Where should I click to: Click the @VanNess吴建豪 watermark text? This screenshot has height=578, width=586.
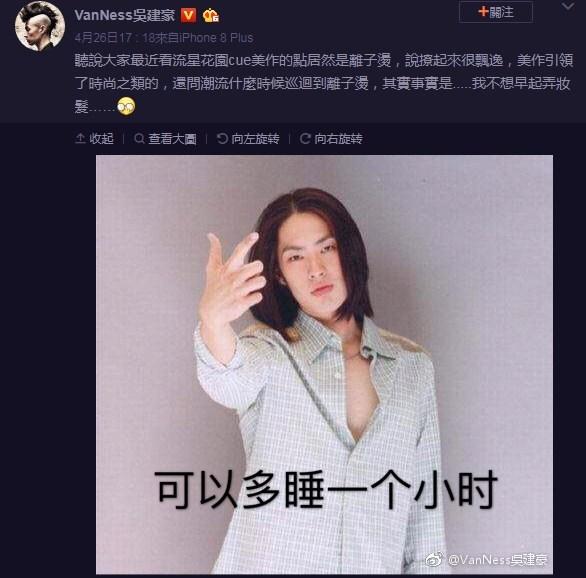497,560
